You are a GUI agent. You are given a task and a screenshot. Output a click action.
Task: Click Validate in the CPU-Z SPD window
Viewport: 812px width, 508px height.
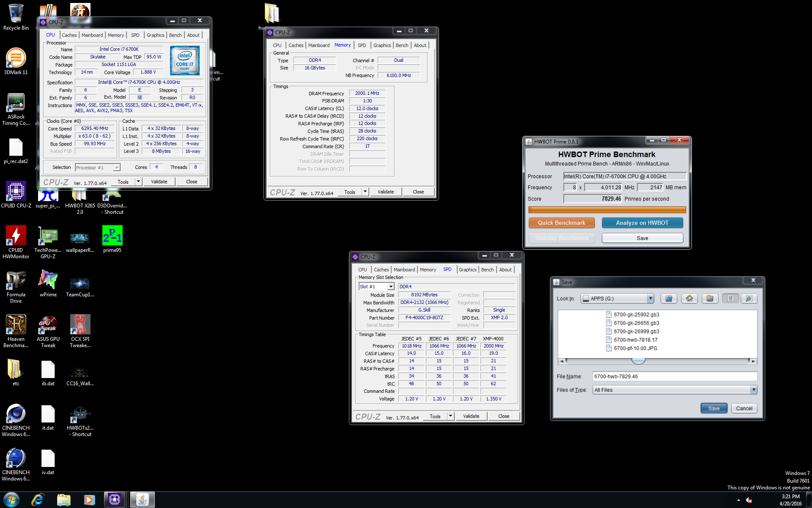coord(471,416)
